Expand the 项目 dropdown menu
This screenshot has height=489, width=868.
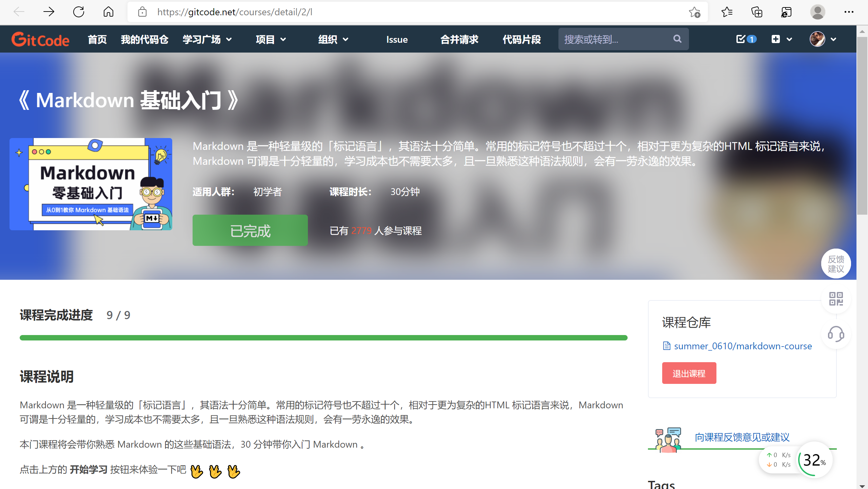271,39
